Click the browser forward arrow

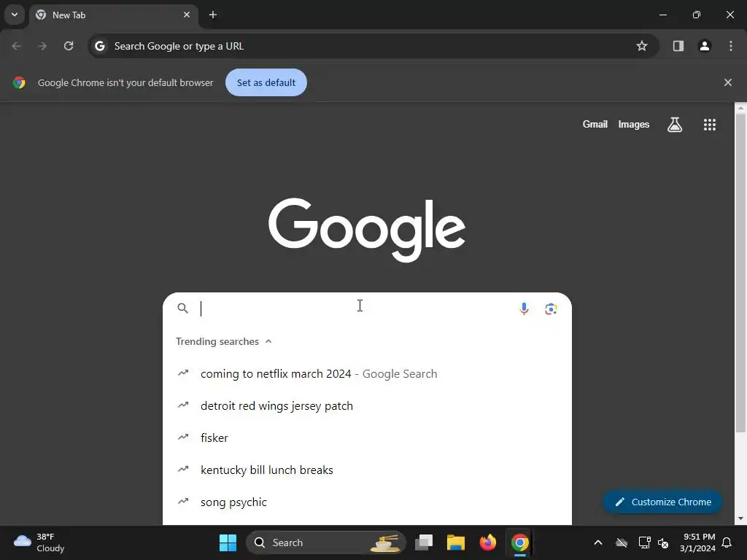click(x=42, y=46)
